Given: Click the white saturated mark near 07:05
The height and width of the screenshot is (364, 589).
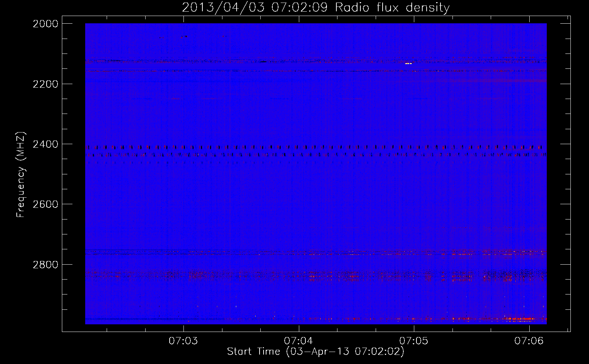Looking at the screenshot, I should (408, 63).
